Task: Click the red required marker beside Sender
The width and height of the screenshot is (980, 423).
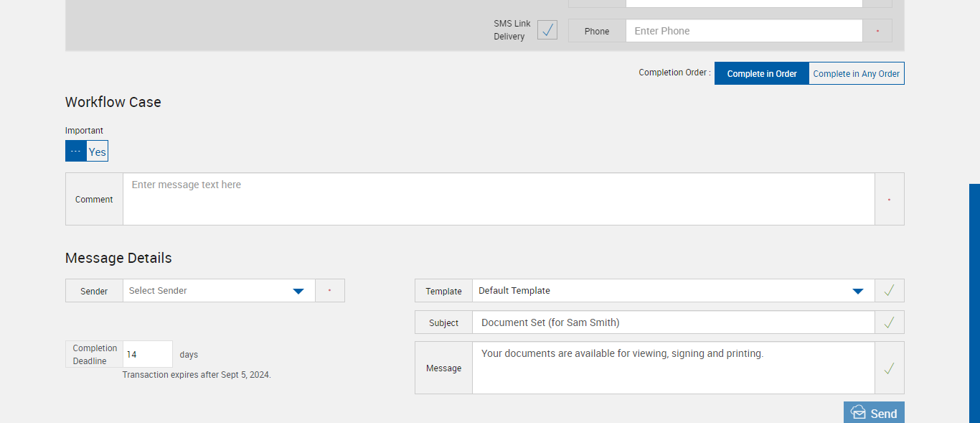Action: (329, 291)
